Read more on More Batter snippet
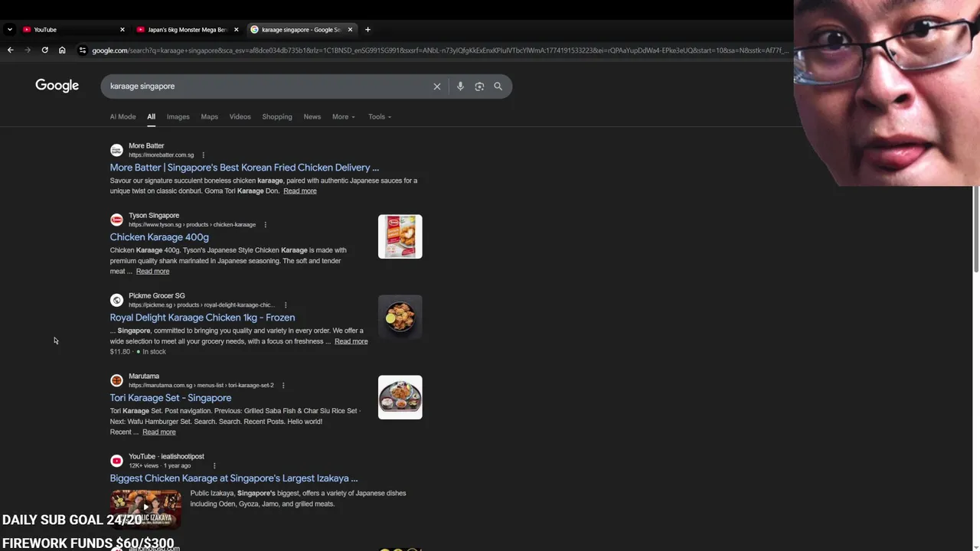Viewport: 980px width, 551px height. click(299, 191)
